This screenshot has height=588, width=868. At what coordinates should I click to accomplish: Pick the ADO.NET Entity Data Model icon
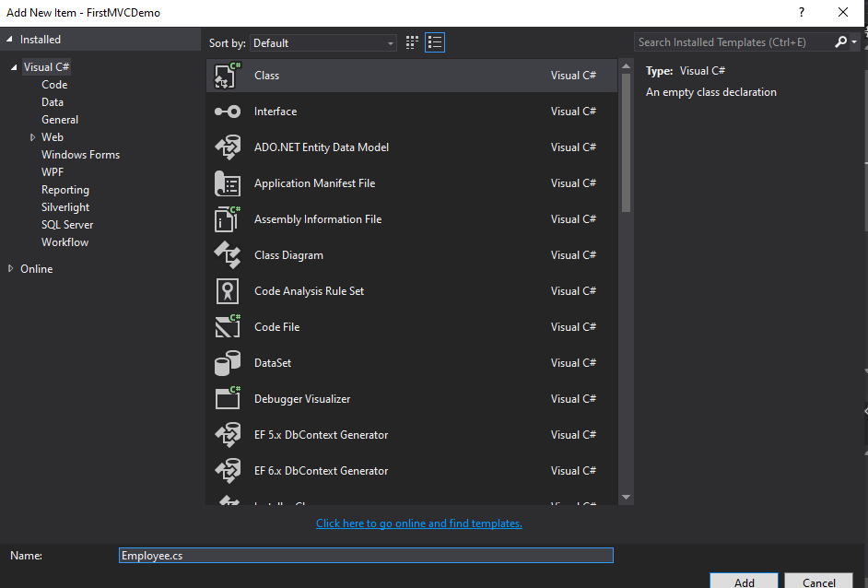pyautogui.click(x=228, y=147)
